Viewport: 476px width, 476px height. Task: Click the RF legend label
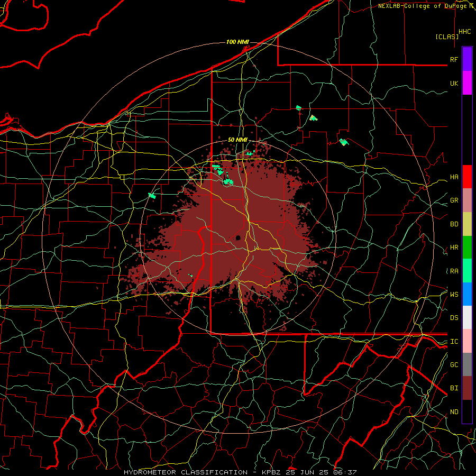coord(454,59)
